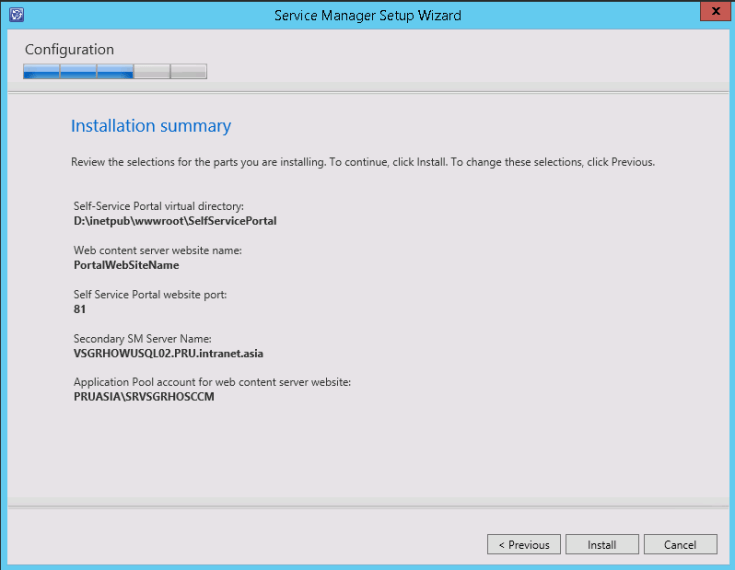Click the Service Manager Setup Wizard title text
735x570 pixels.
coord(367,15)
